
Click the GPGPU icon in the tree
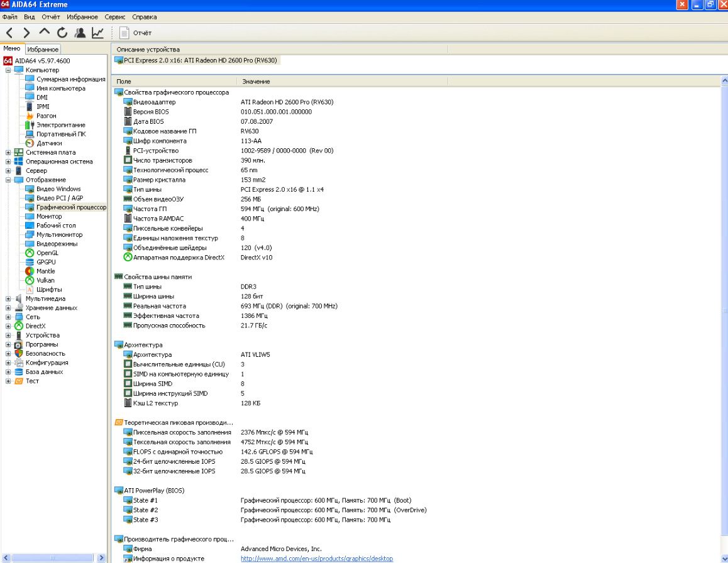(x=30, y=262)
